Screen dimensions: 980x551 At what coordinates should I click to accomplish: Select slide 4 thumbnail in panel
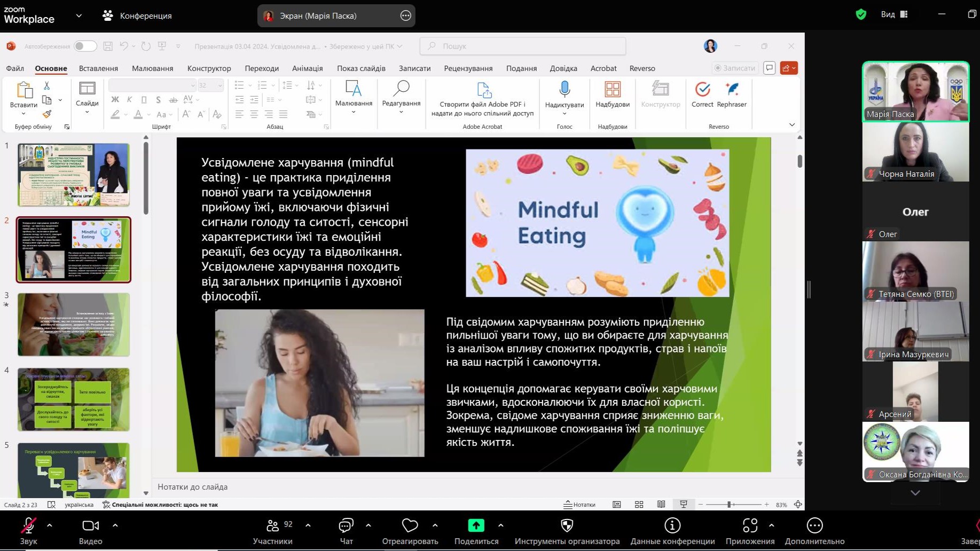[74, 399]
